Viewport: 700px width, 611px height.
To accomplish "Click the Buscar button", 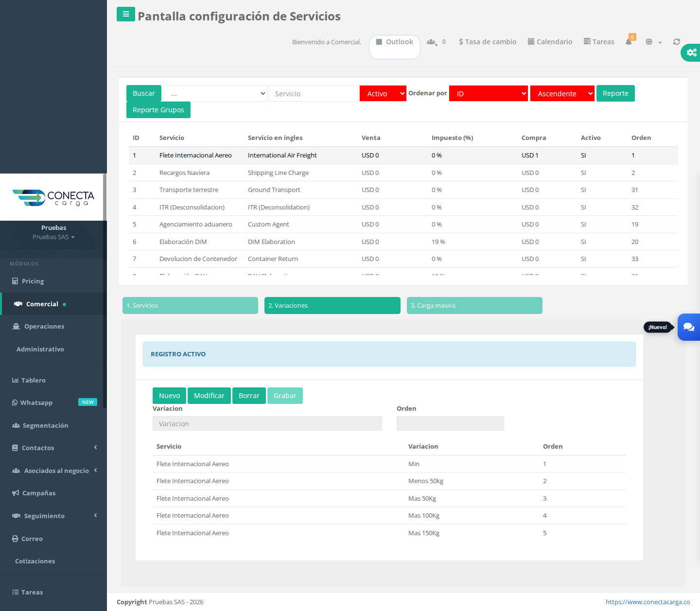I will pyautogui.click(x=144, y=93).
